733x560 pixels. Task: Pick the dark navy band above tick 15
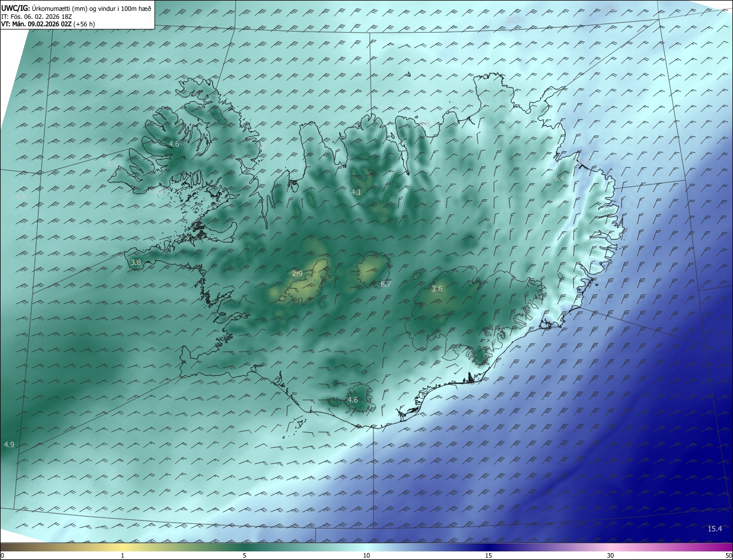coord(488,547)
